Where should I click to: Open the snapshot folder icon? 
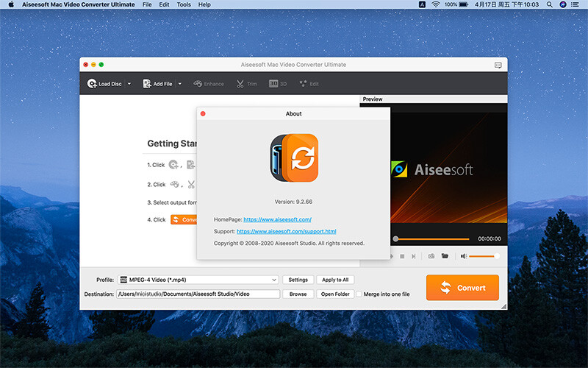[x=445, y=256]
